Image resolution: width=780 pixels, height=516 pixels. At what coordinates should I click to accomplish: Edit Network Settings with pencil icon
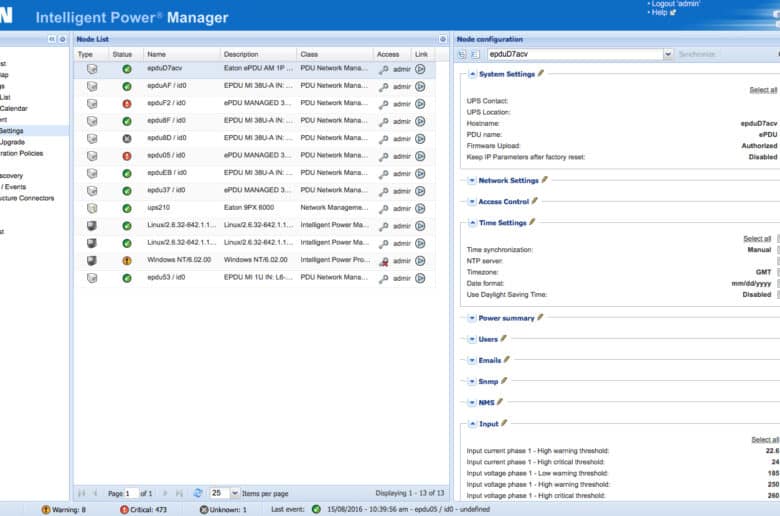point(545,180)
